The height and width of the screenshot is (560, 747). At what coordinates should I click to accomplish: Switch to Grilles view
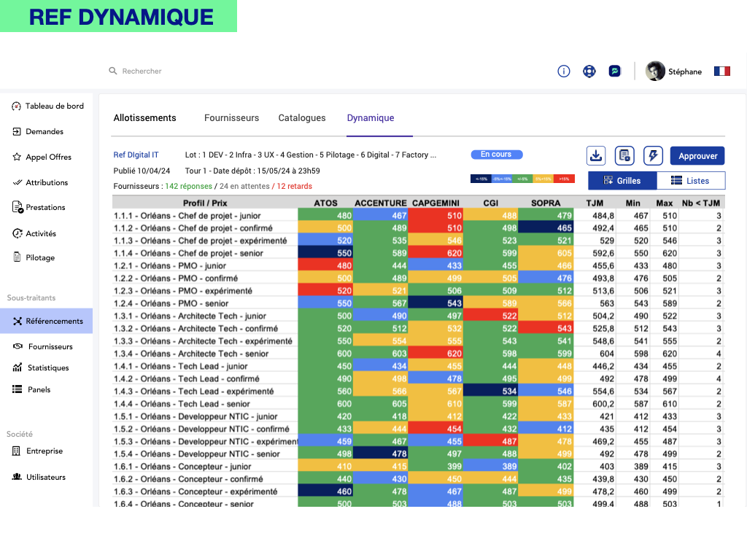click(623, 181)
